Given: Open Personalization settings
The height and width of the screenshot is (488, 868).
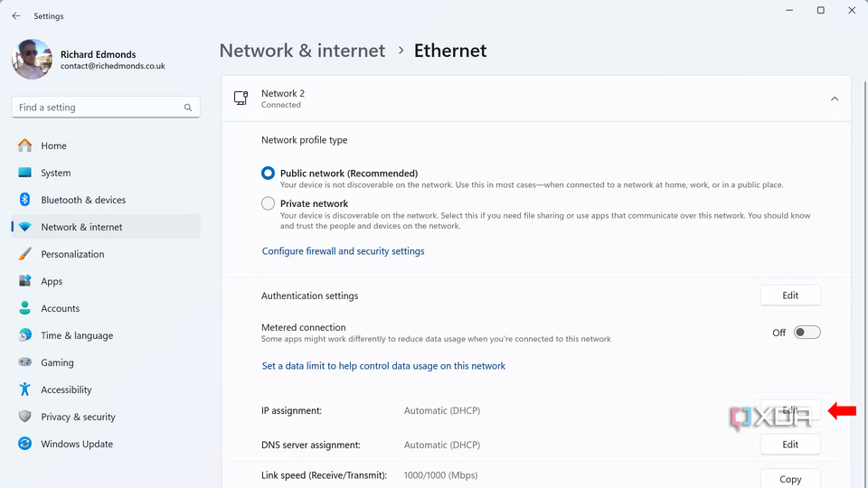Looking at the screenshot, I should [106, 254].
